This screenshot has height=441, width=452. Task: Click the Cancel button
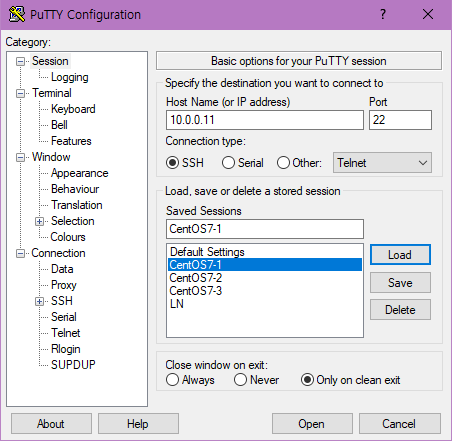(x=400, y=424)
